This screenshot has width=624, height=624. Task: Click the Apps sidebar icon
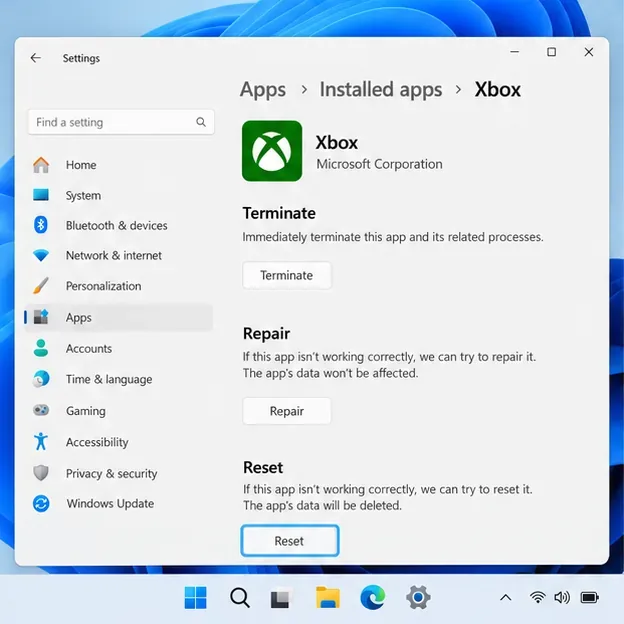[41, 317]
